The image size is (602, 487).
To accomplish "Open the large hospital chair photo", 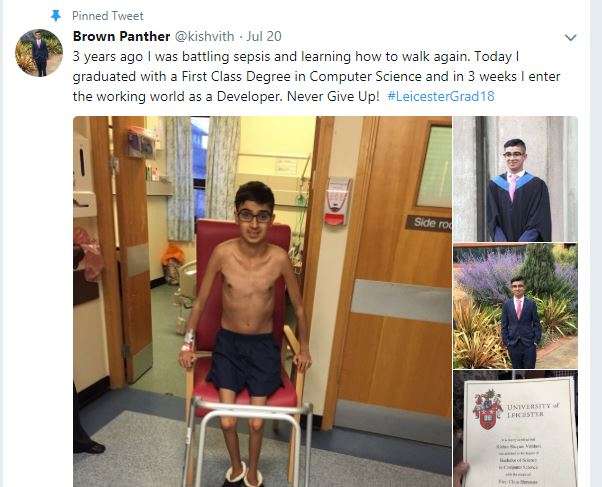I will tap(263, 301).
